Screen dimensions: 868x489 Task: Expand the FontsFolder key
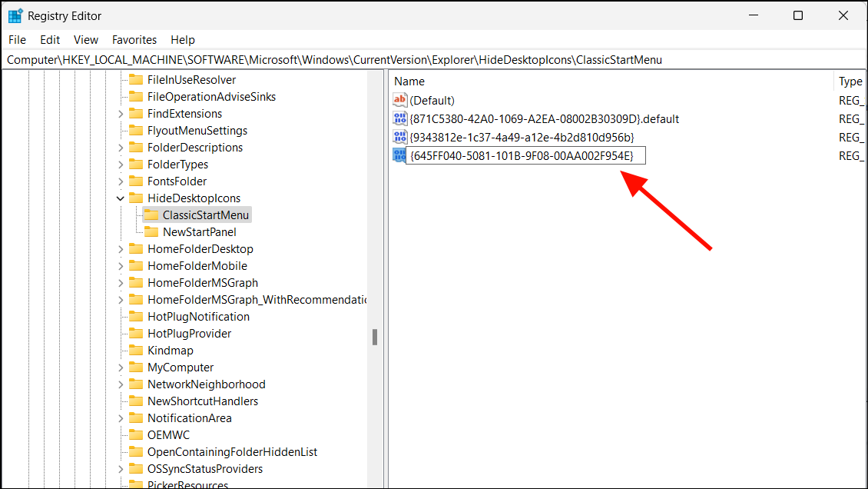pos(121,181)
